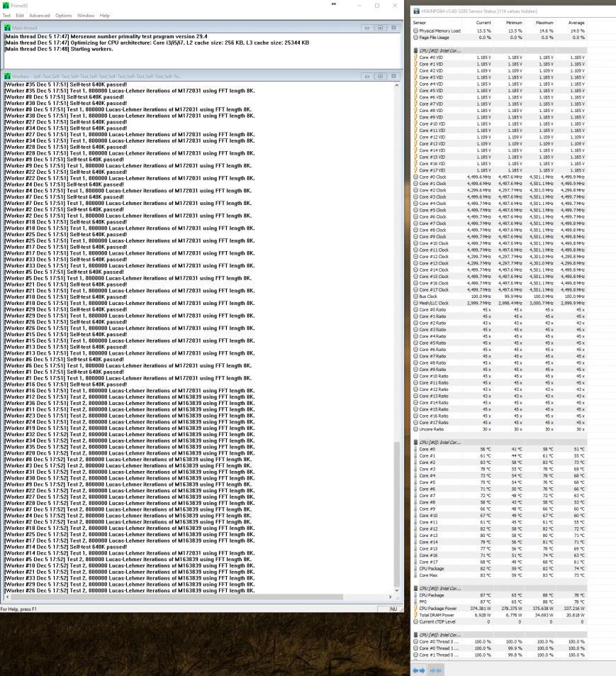The height and width of the screenshot is (676, 616).
Task: Click voltage bolt icon beside Core #0 VID
Action: point(415,57)
